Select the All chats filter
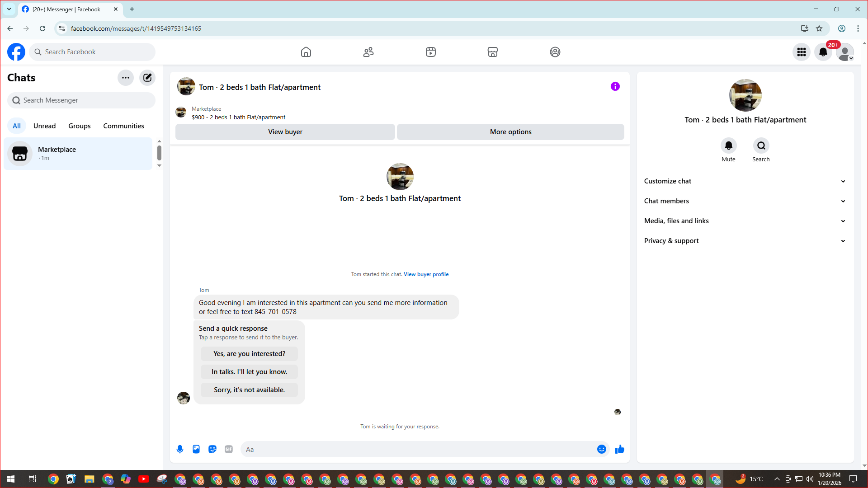 coord(17,126)
